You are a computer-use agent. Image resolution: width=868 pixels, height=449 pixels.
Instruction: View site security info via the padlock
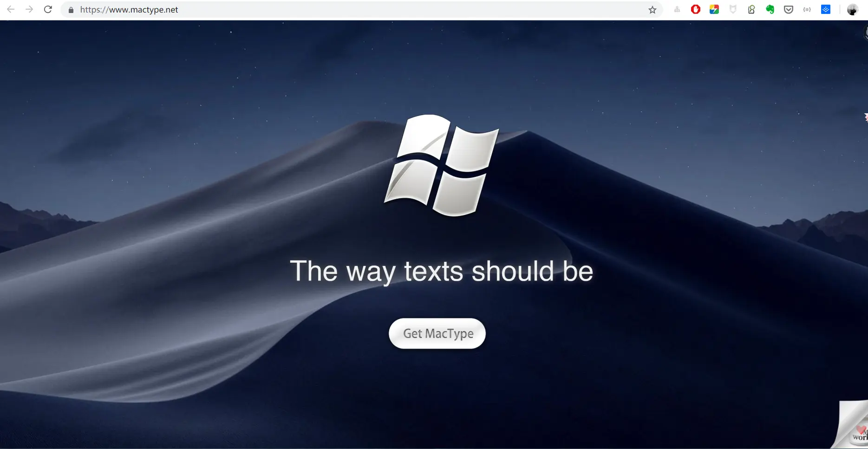[x=71, y=10]
